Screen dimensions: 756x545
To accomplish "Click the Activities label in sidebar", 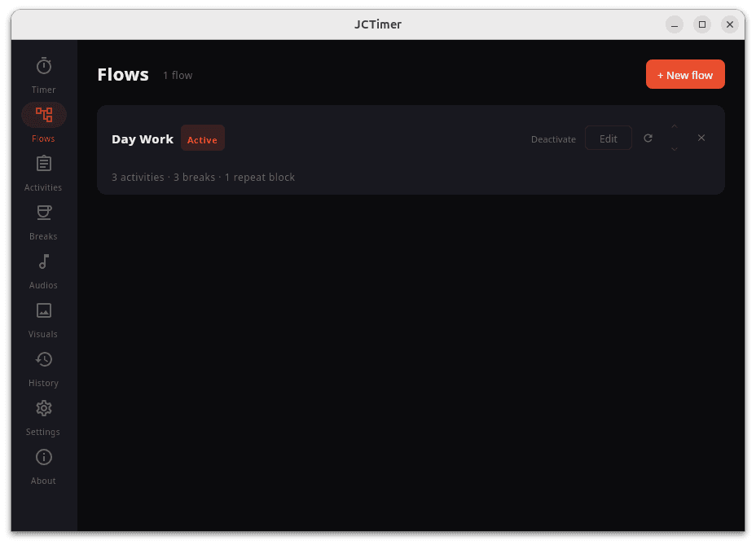I will pyautogui.click(x=43, y=187).
